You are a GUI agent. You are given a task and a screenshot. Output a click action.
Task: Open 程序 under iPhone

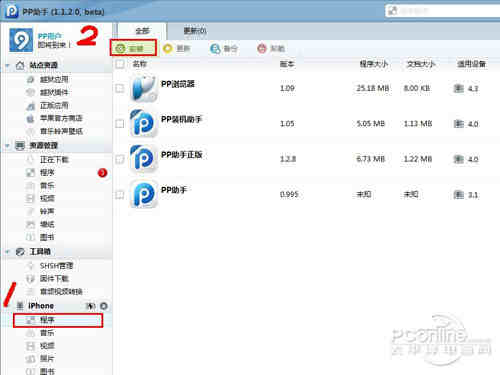click(58, 320)
